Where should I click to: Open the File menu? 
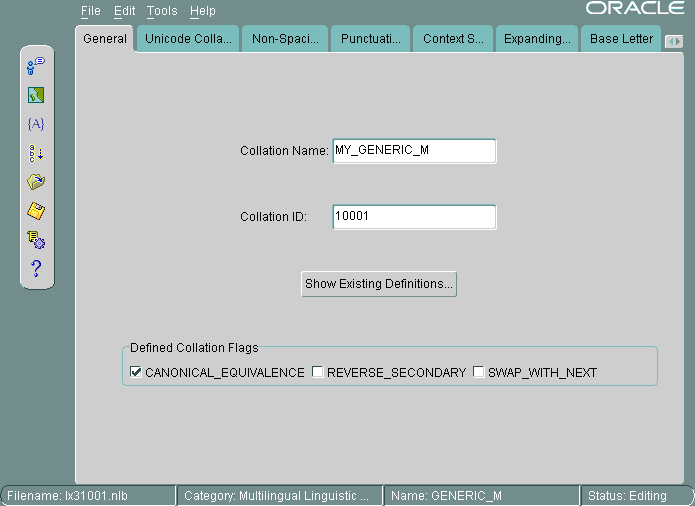[90, 11]
